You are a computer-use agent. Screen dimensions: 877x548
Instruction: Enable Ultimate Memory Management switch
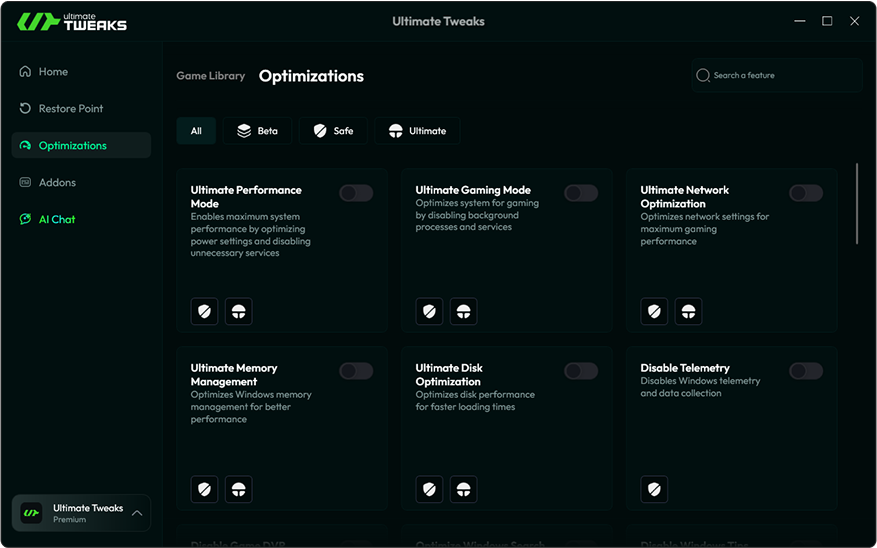356,371
